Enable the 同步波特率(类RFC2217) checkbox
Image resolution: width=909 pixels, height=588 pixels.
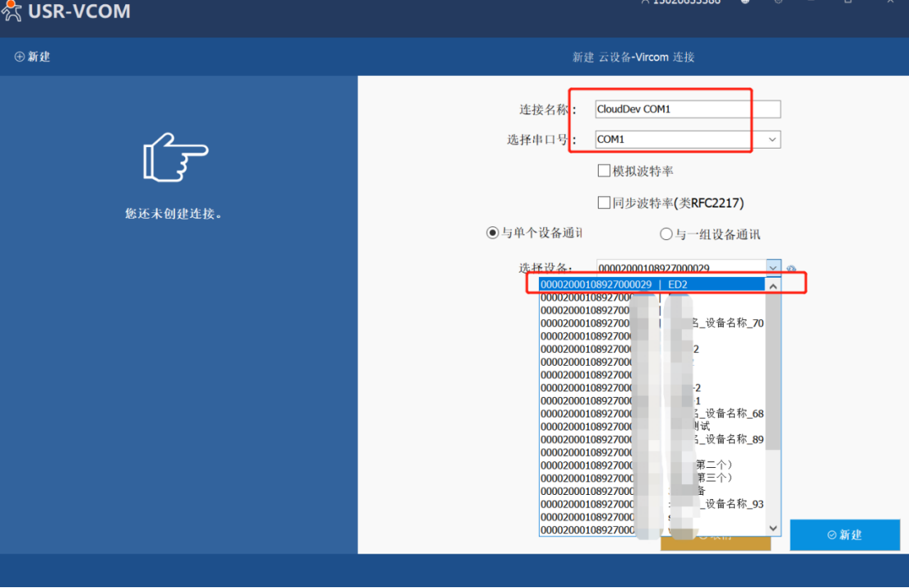tap(604, 203)
